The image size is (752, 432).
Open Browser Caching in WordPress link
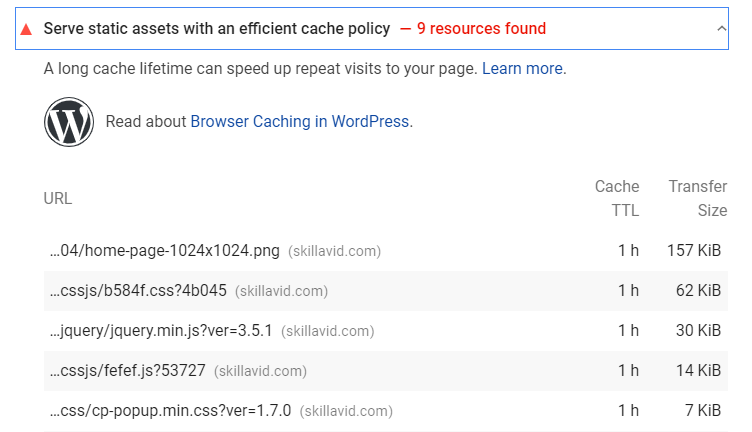click(x=300, y=122)
